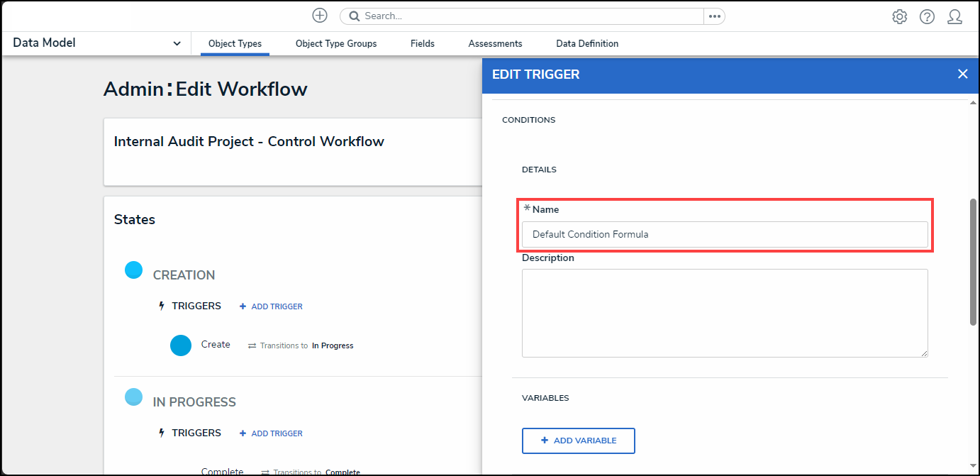Switch to the Object Type Groups tab
This screenshot has height=476, width=980.
pyautogui.click(x=336, y=44)
